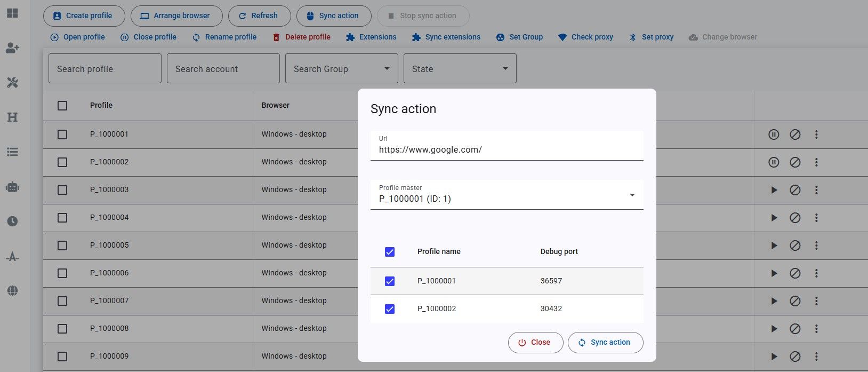Focus the Search profile field

click(105, 68)
